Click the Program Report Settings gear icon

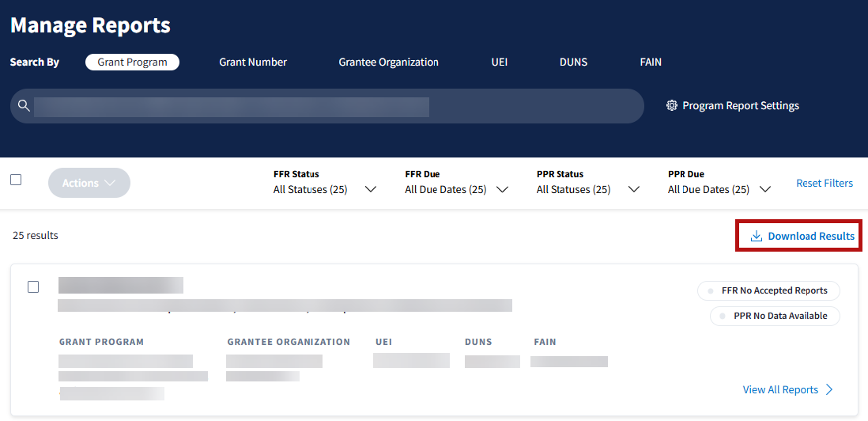(672, 105)
